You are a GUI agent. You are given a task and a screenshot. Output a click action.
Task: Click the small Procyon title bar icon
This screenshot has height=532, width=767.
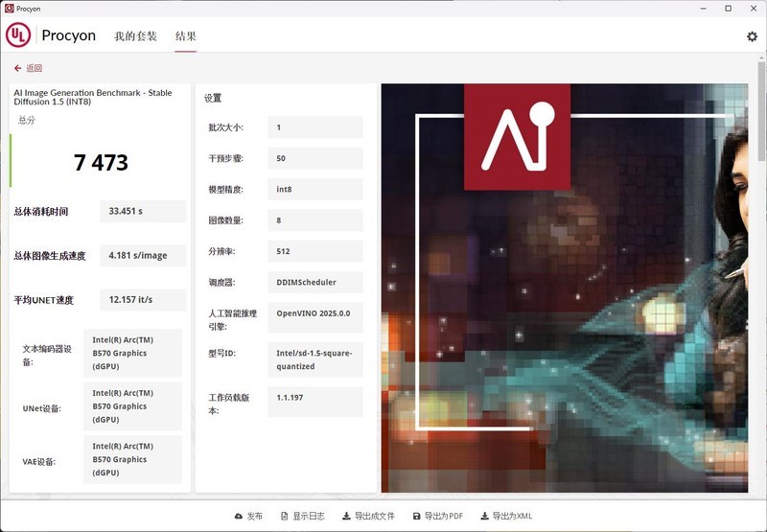coord(9,9)
